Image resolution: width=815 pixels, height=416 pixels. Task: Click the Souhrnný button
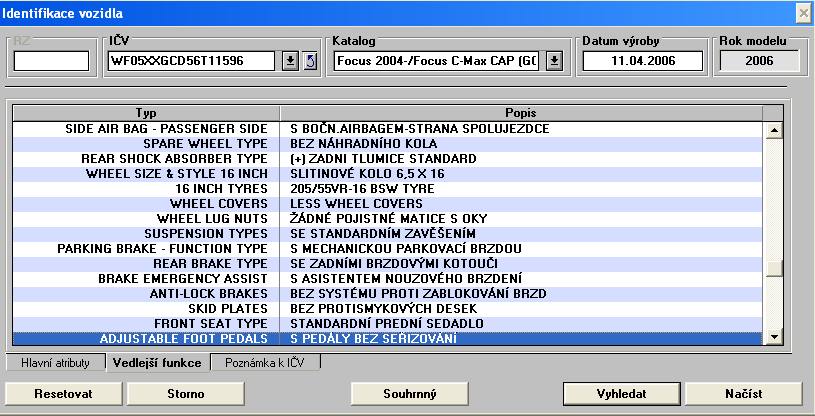point(410,393)
